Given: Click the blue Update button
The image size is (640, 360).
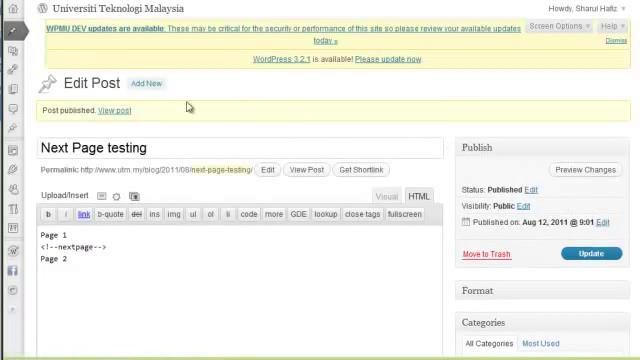Looking at the screenshot, I should click(x=591, y=253).
